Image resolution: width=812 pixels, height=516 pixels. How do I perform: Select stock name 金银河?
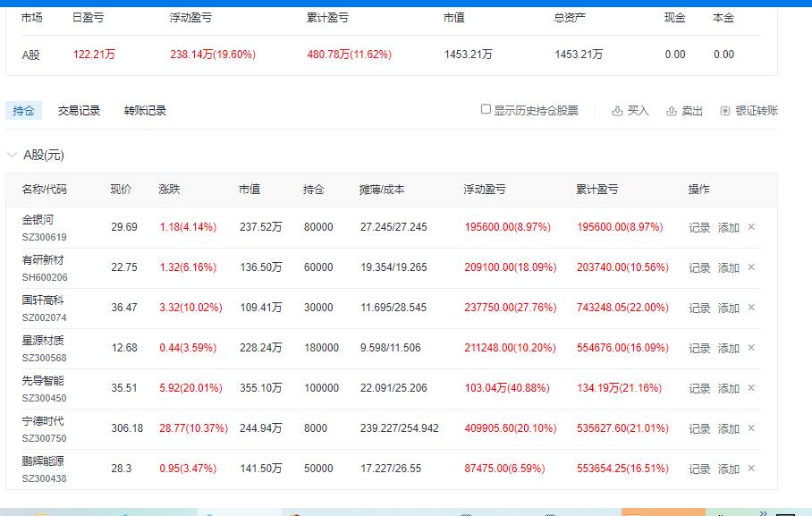tap(38, 220)
